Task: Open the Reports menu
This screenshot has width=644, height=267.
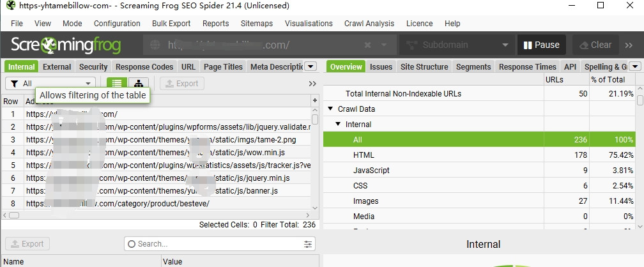Action: pyautogui.click(x=216, y=24)
